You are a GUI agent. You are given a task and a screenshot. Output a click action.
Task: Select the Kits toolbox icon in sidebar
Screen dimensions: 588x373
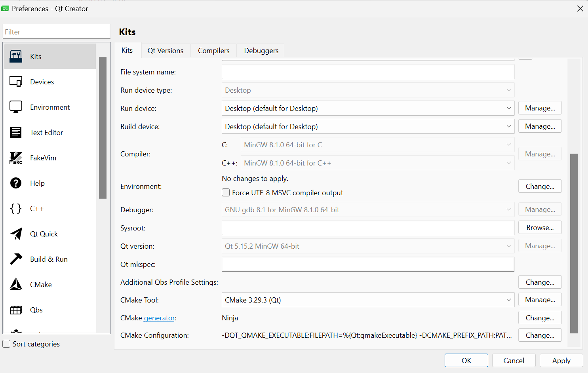tap(16, 56)
